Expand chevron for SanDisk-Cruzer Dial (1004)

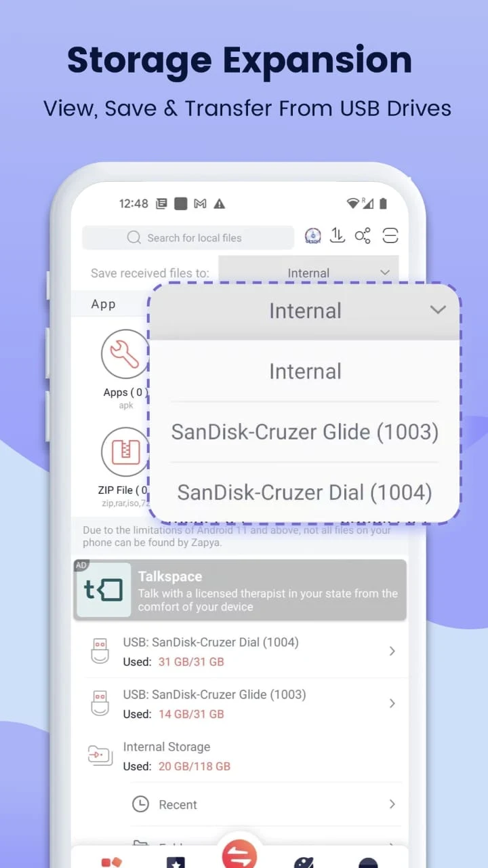coord(392,651)
